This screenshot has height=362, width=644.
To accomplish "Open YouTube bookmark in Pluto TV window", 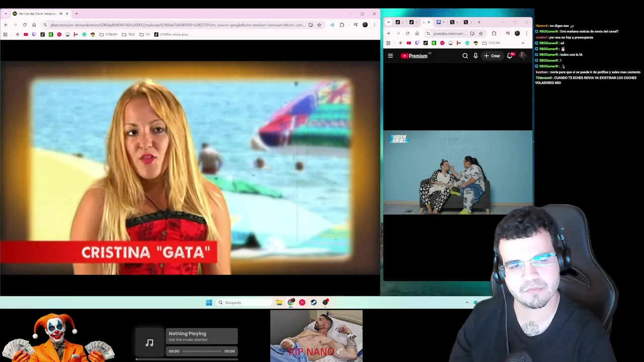I will point(26,34).
